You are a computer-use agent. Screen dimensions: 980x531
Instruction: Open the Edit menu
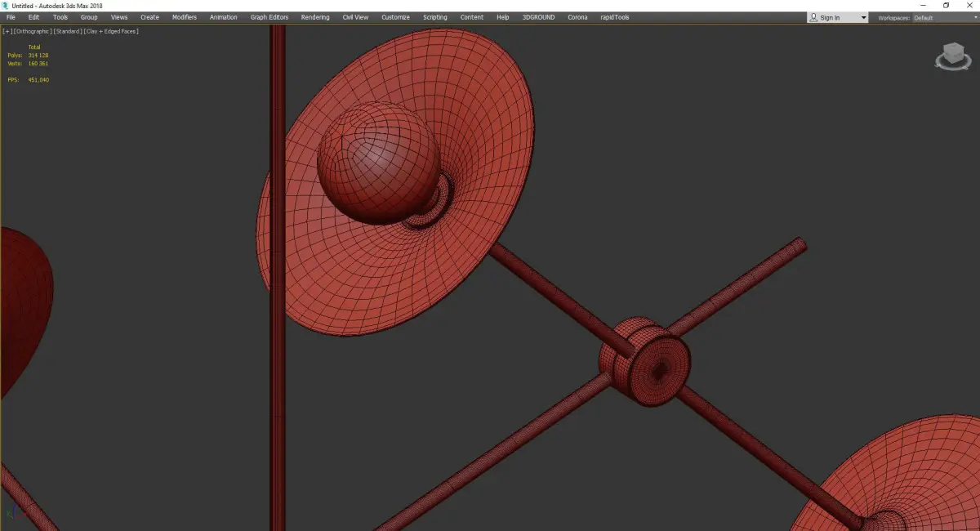pyautogui.click(x=33, y=17)
